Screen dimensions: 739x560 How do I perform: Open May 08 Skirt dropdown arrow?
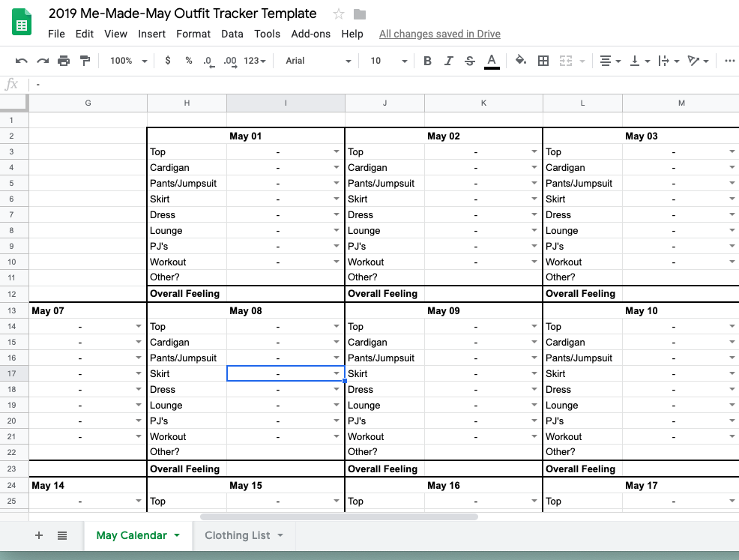click(336, 373)
